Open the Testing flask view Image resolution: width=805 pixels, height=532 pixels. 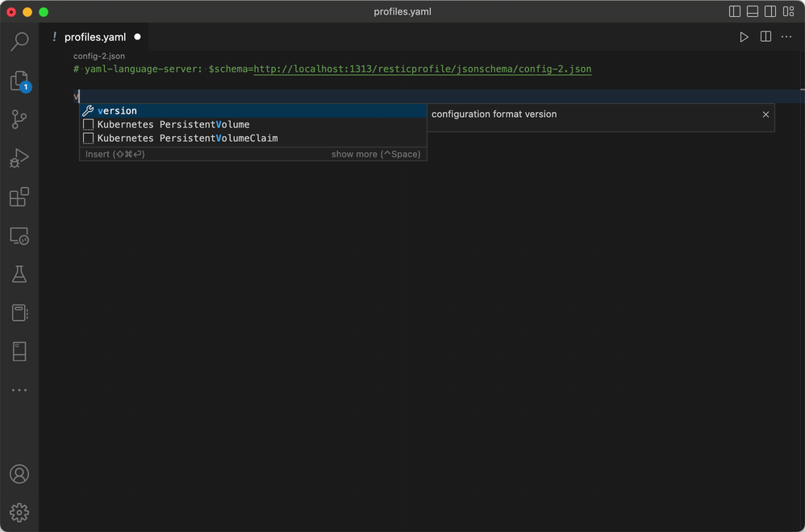tap(19, 275)
